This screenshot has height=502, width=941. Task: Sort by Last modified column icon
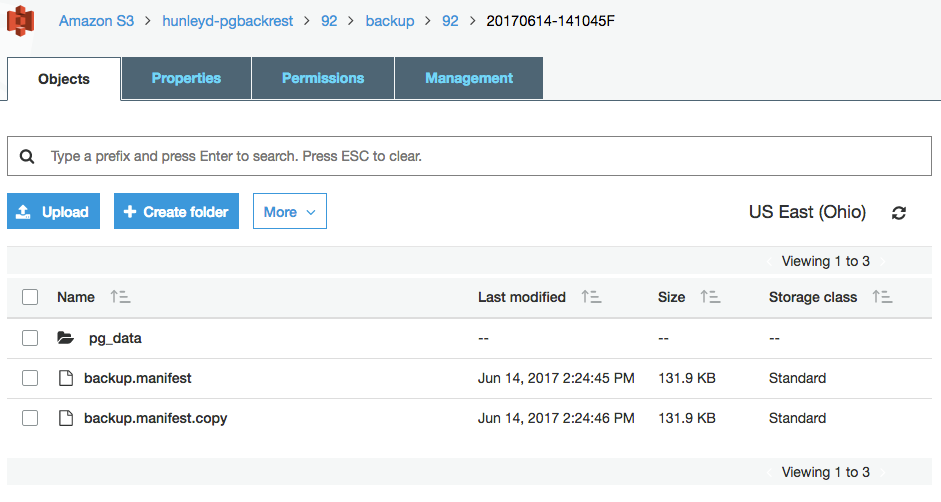591,297
